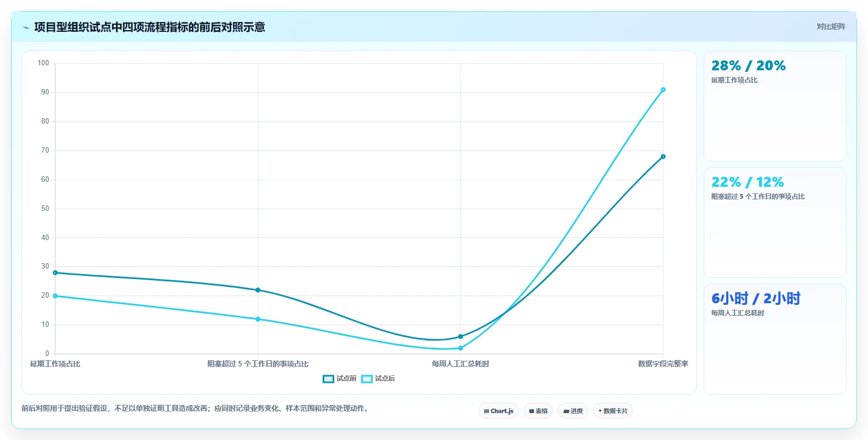Image resolution: width=868 pixels, height=440 pixels.
Task: Select the 试点前 point at 每周人工汇总耗时 (6)
Action: coord(461,337)
